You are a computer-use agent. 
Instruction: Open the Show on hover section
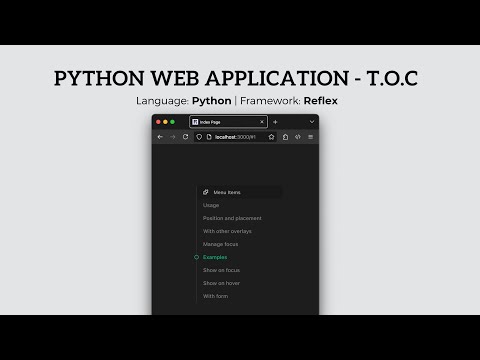click(221, 283)
